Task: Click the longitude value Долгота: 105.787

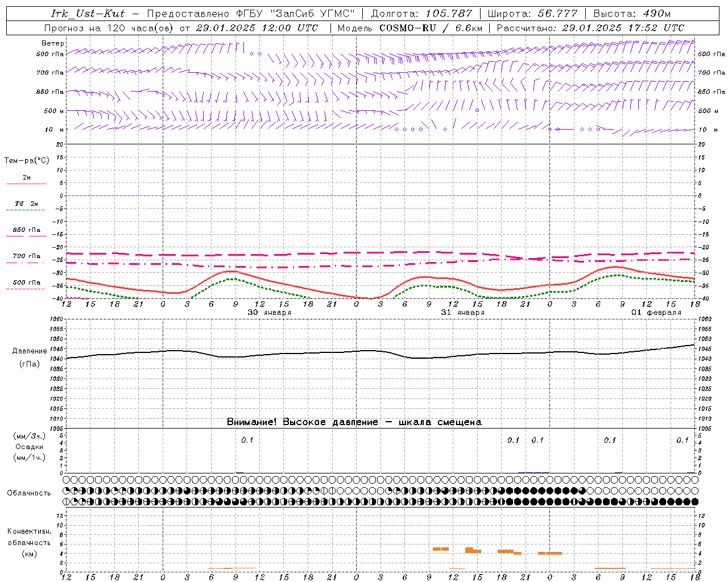Action: tap(422, 14)
